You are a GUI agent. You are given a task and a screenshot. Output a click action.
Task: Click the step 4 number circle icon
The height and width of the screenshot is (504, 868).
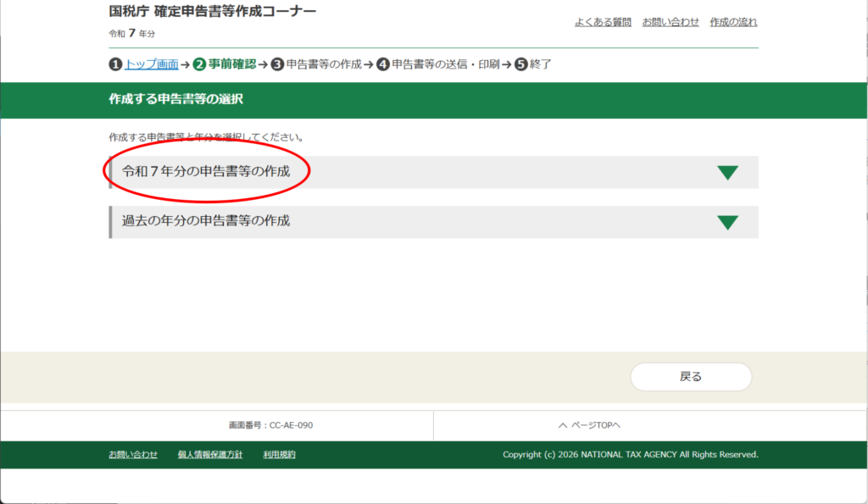click(x=383, y=64)
